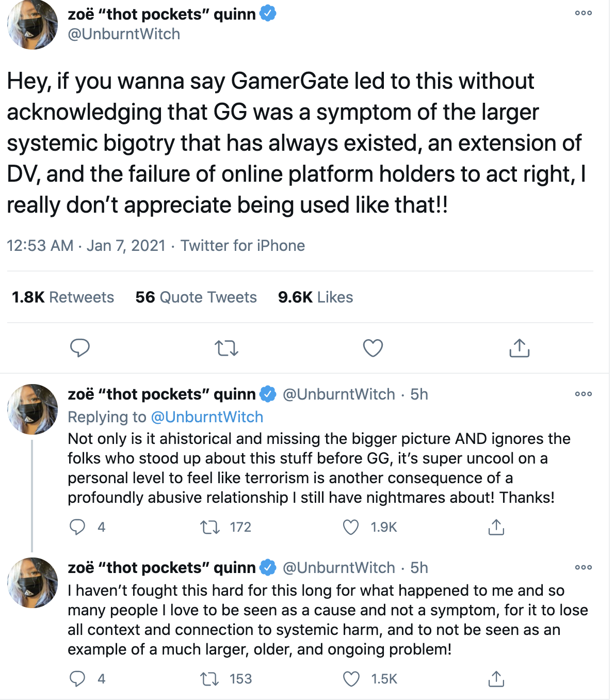Open the 'Replying to @UnburntWitch' link
Screen dimensions: 615x700
click(x=206, y=417)
